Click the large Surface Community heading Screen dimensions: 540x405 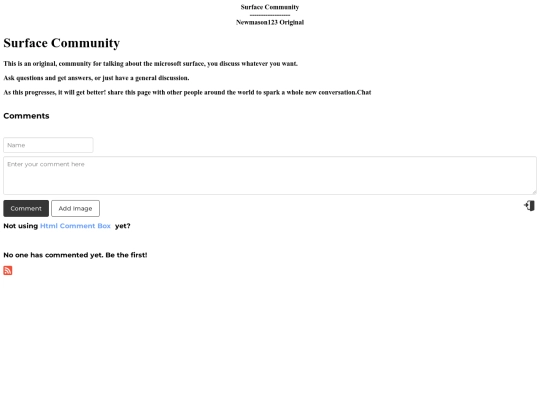[62, 43]
